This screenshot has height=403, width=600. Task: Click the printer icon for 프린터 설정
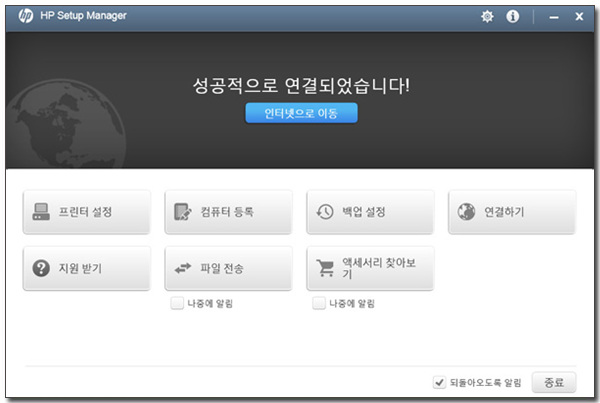pyautogui.click(x=42, y=212)
